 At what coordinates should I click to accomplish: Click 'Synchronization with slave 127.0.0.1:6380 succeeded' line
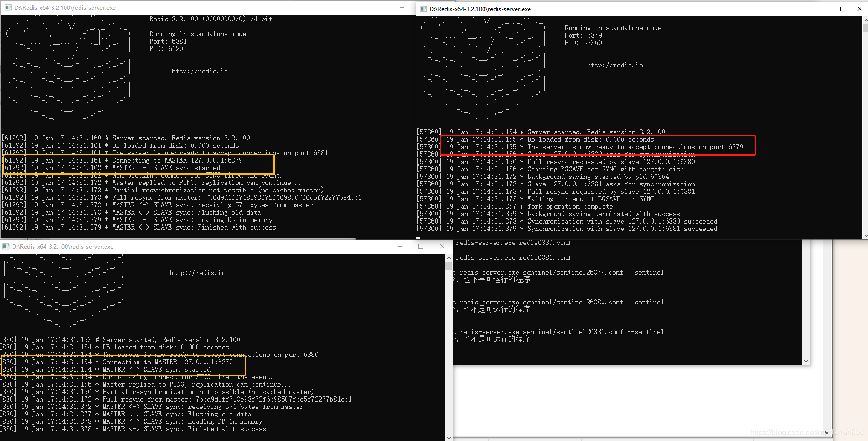567,221
